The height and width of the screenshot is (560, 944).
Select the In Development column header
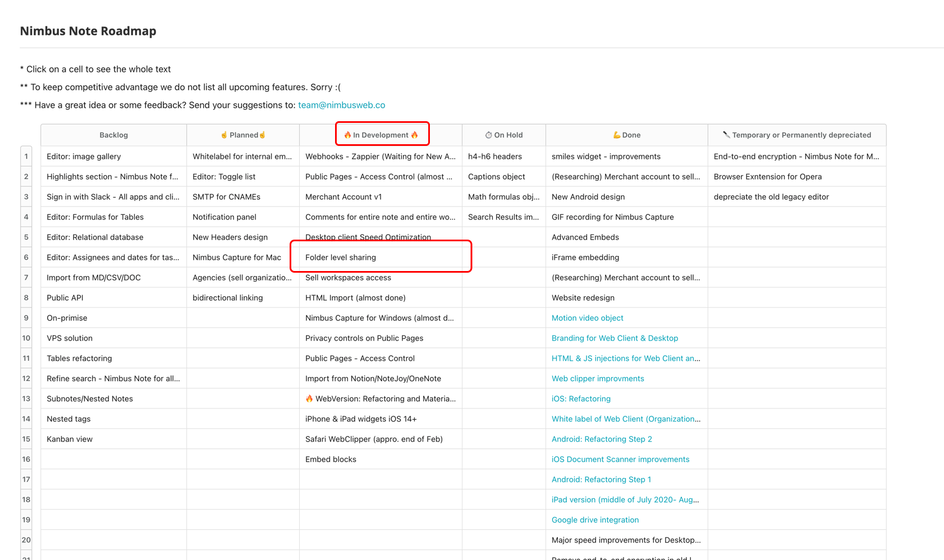point(381,135)
